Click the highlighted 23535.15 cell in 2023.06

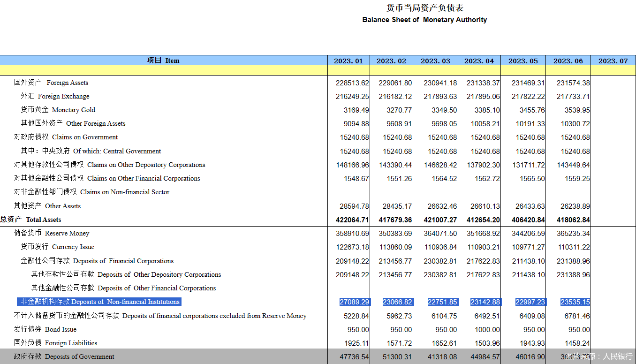point(575,302)
